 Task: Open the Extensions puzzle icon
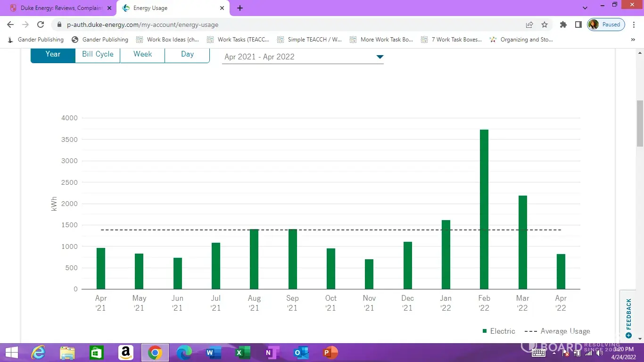pos(563,25)
